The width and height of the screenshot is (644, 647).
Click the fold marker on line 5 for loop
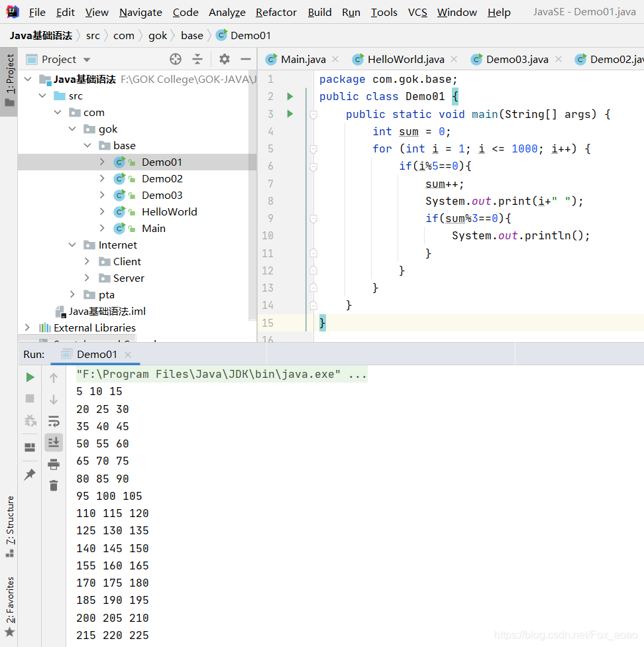[x=313, y=149]
